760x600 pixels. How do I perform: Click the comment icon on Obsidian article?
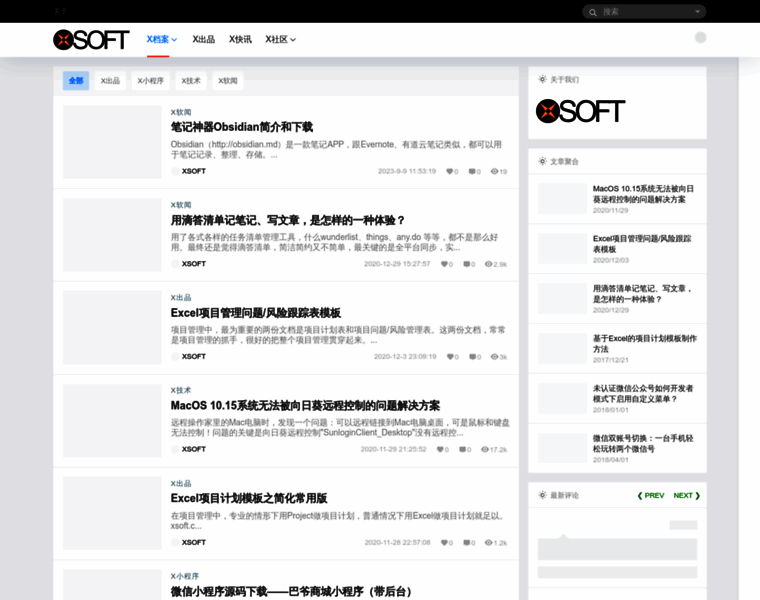click(472, 171)
